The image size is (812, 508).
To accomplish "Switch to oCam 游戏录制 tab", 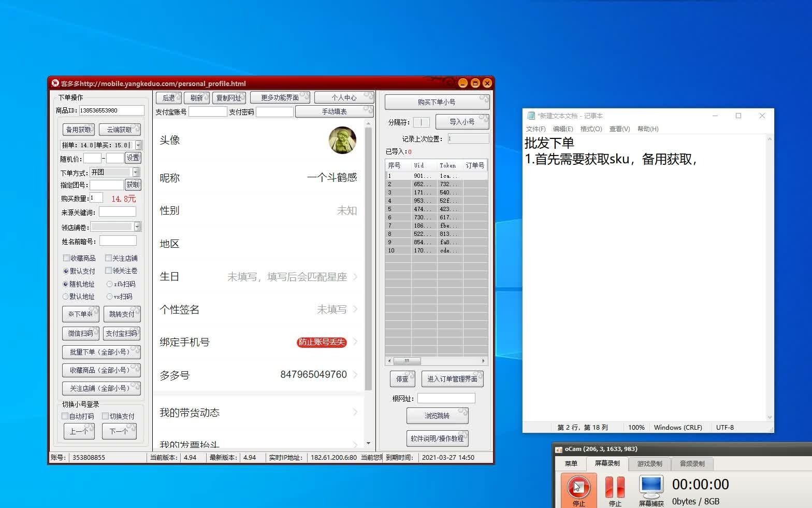I will click(649, 463).
